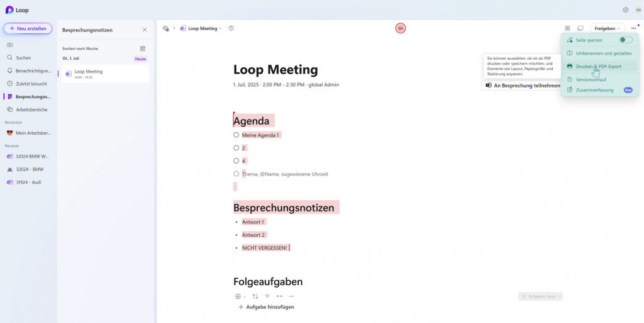The width and height of the screenshot is (644, 323).
Task: Click the Loop logo icon
Action: (x=9, y=10)
